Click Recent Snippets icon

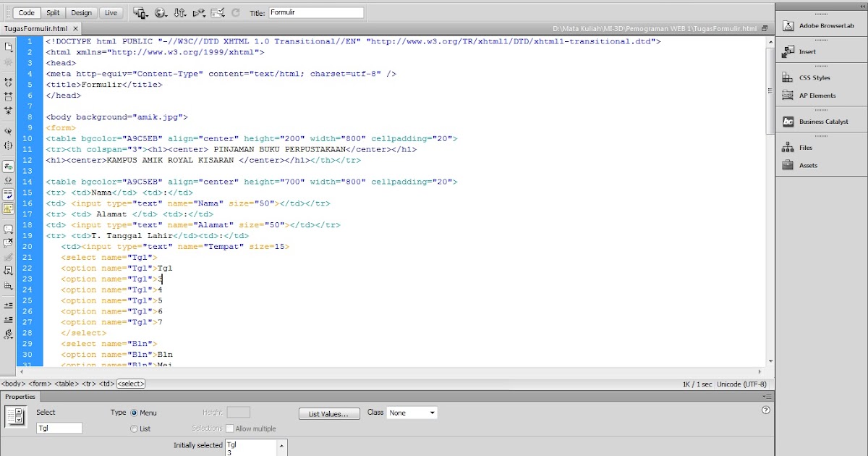[x=9, y=271]
